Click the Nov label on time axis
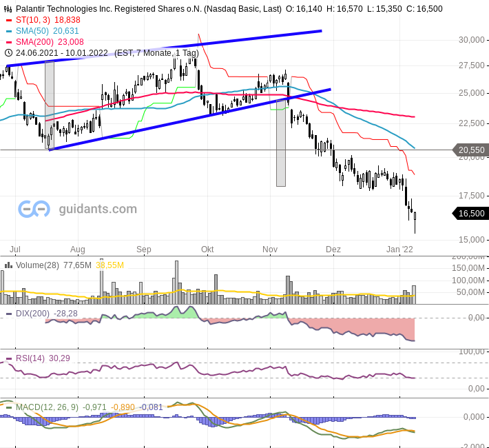Viewport: 489px width, 448px height. coord(270,249)
